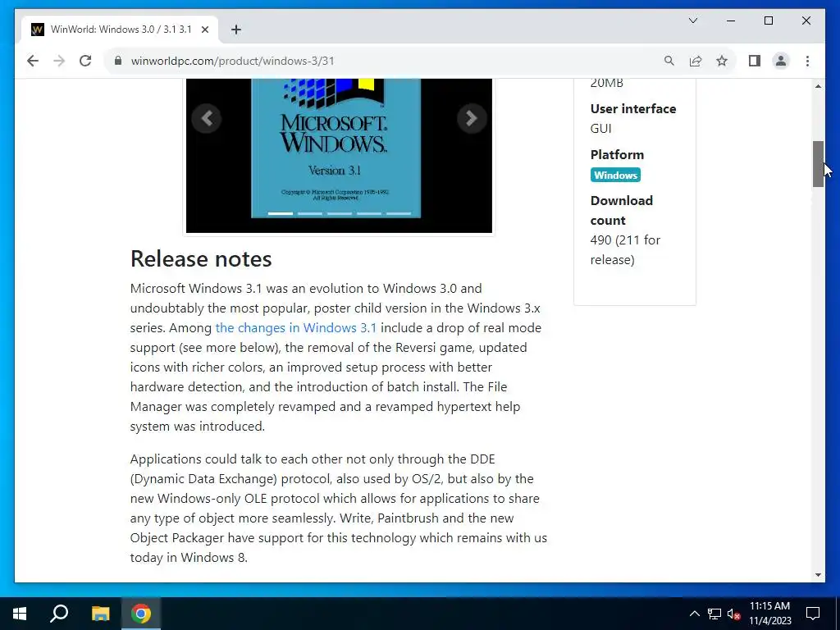Viewport: 840px width, 630px height.
Task: Select the second carousel indicator
Action: pyautogui.click(x=309, y=213)
